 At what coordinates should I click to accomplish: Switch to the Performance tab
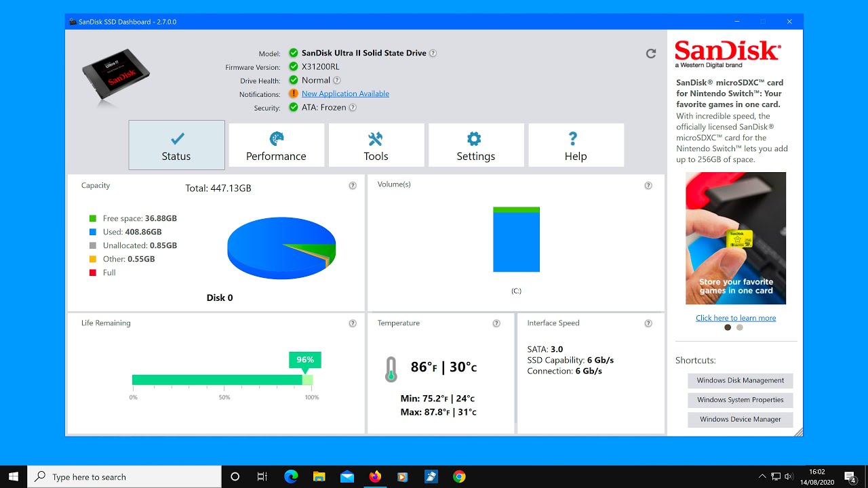[276, 145]
